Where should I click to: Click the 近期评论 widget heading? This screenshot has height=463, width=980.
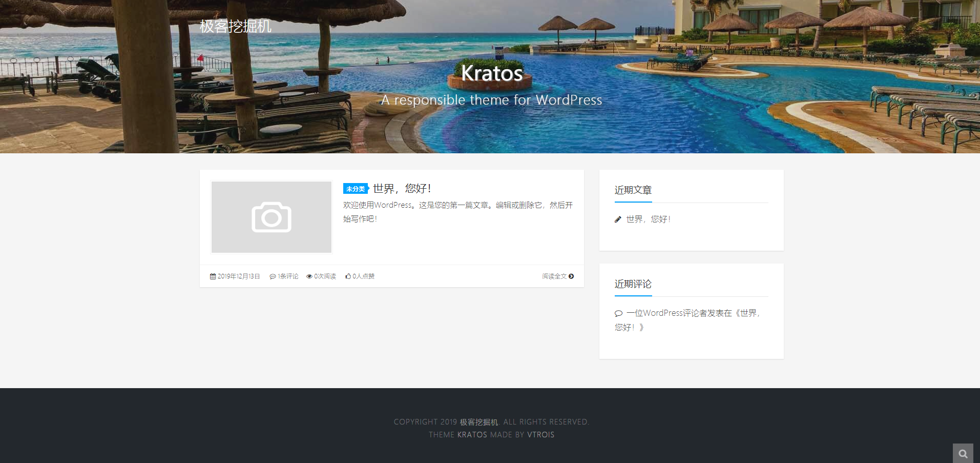[633, 284]
